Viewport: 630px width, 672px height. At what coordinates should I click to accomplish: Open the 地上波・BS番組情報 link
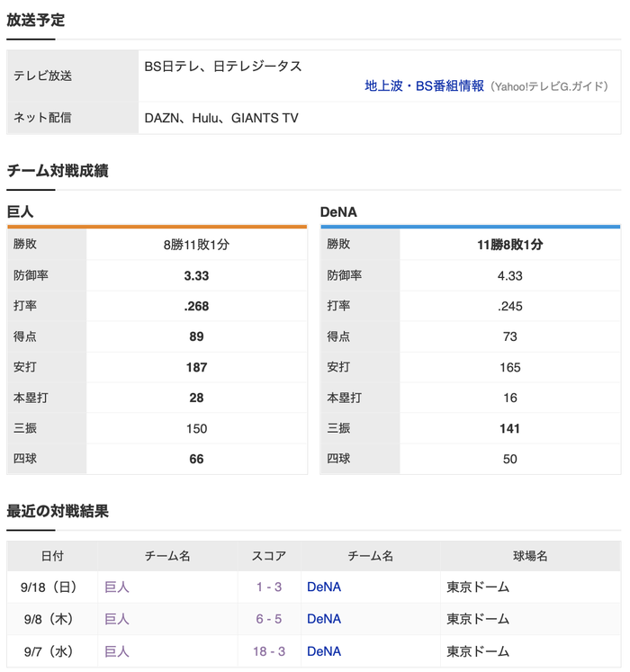pyautogui.click(x=424, y=86)
